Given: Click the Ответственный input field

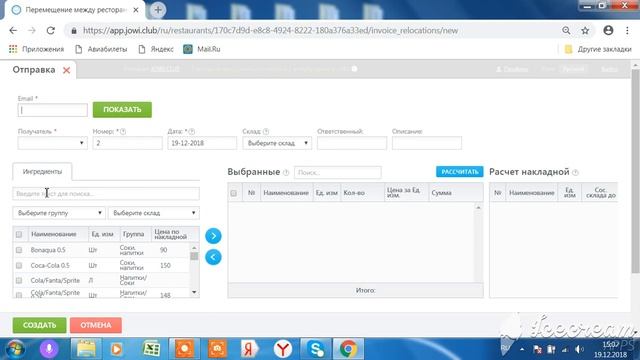Looking at the screenshot, I should (x=352, y=143).
